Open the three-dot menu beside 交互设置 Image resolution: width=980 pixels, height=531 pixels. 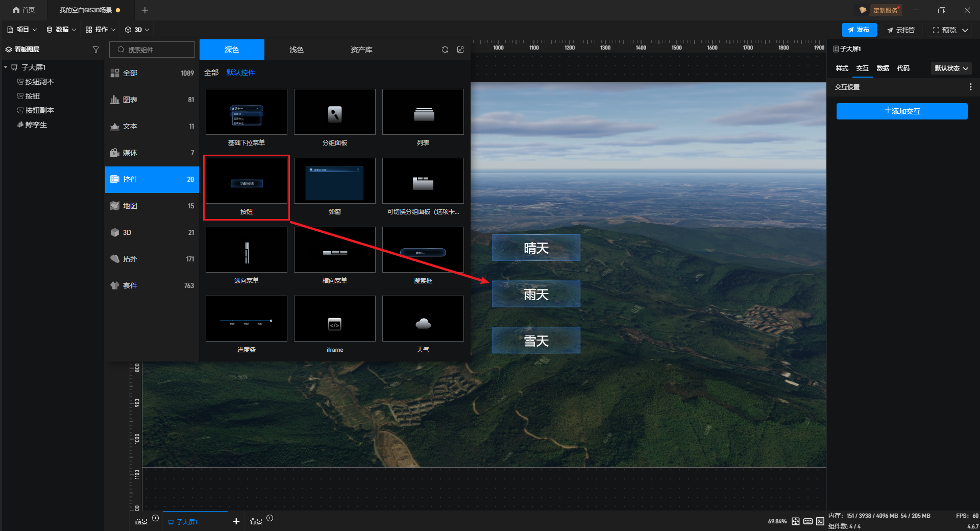pyautogui.click(x=970, y=87)
